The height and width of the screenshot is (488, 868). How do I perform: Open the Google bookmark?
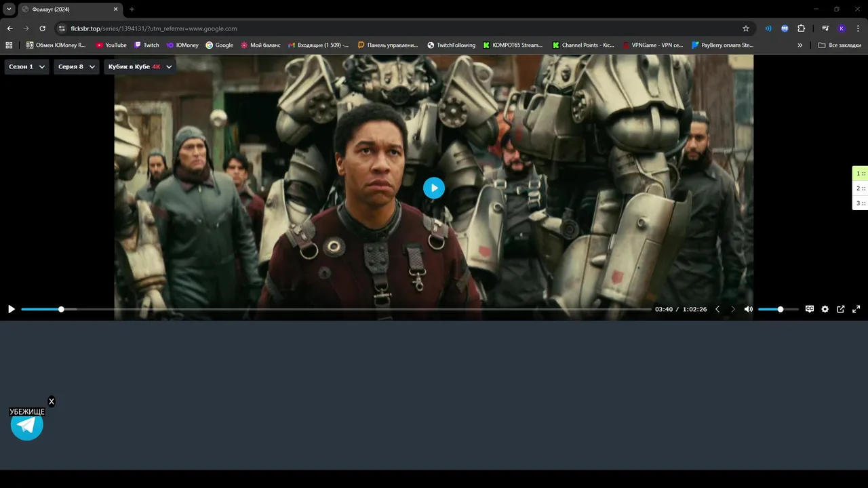click(x=219, y=45)
